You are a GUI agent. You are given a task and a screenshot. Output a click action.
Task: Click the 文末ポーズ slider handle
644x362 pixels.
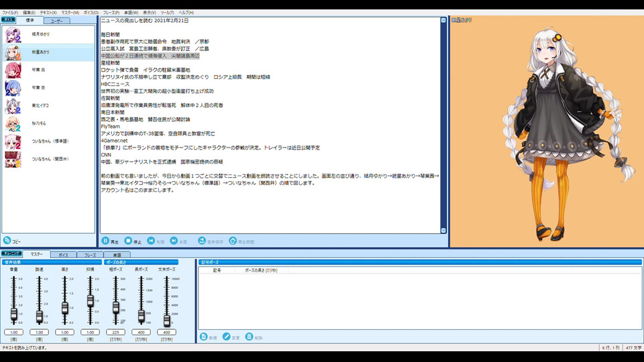(166, 320)
